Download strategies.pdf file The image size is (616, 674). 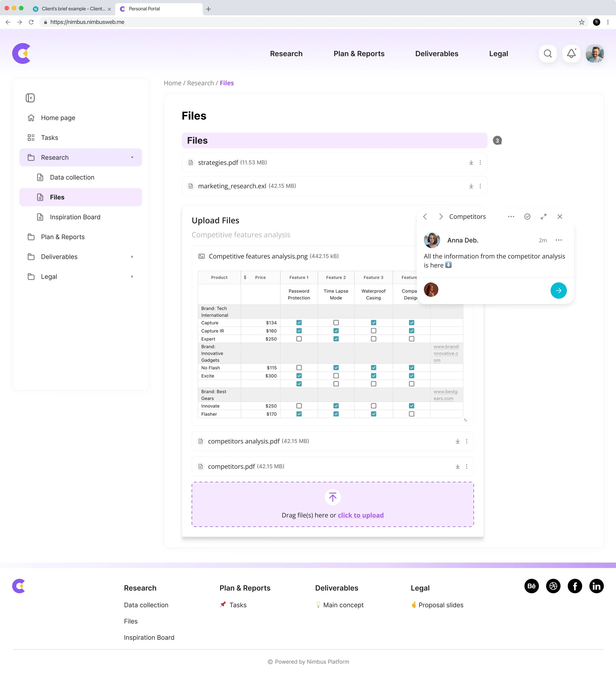tap(471, 162)
